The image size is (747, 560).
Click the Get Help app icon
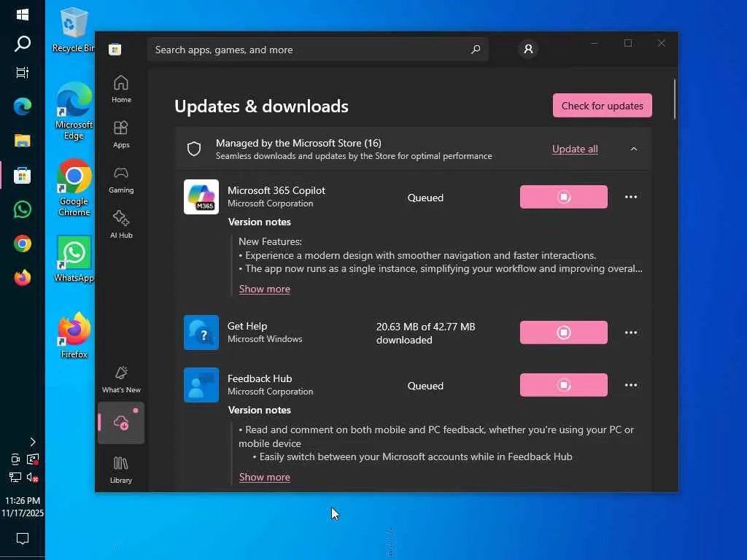pos(201,332)
